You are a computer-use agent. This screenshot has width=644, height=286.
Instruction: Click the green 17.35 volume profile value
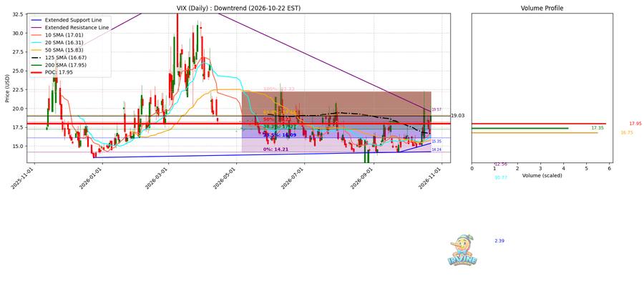[x=597, y=128]
